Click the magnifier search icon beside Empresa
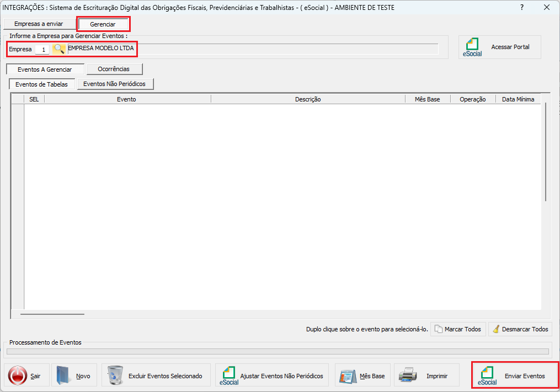 pyautogui.click(x=59, y=49)
